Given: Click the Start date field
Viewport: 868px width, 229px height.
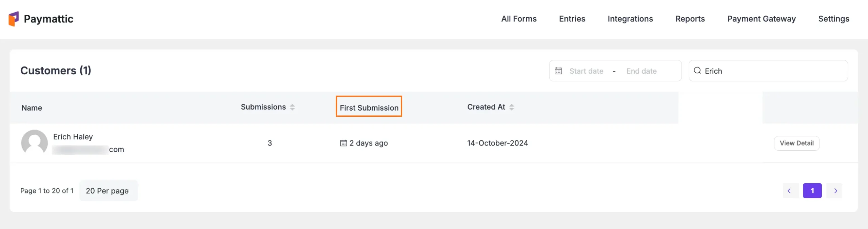Looking at the screenshot, I should 586,71.
